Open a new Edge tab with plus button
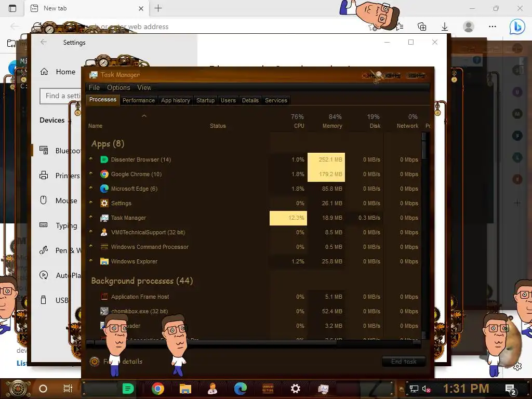Viewport: 532px width, 399px height. [x=158, y=8]
